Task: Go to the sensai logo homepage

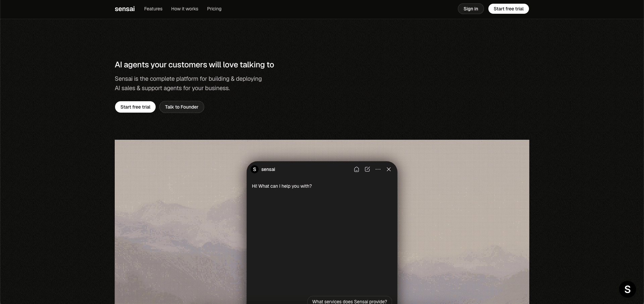Action: pyautogui.click(x=125, y=9)
